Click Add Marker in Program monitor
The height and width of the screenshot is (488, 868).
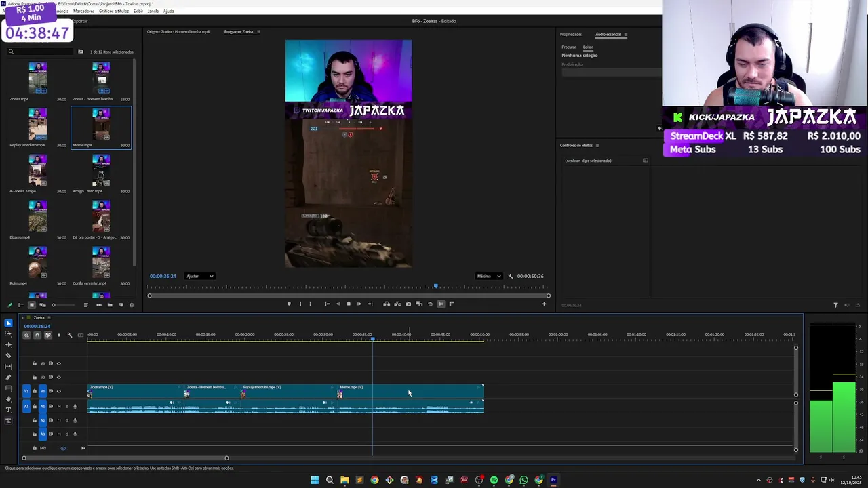(x=289, y=304)
